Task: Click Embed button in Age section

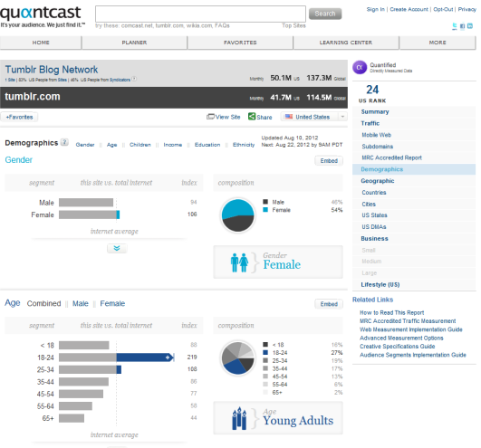Action: point(329,304)
